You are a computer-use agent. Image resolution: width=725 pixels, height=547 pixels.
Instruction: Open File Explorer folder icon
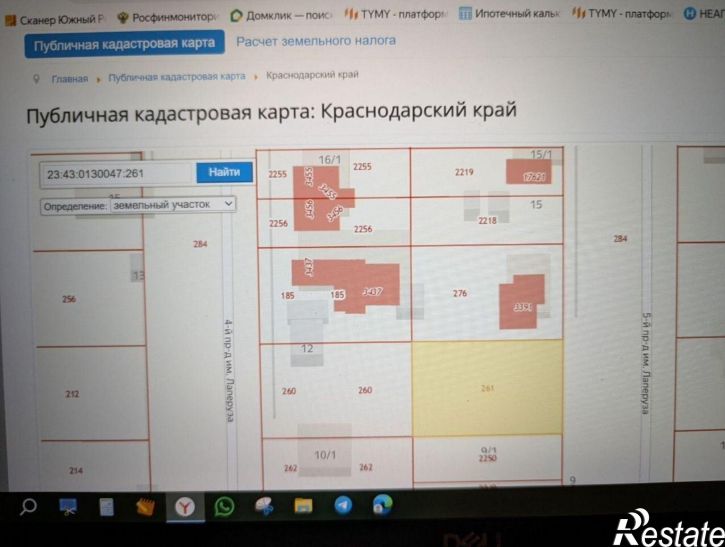(303, 505)
